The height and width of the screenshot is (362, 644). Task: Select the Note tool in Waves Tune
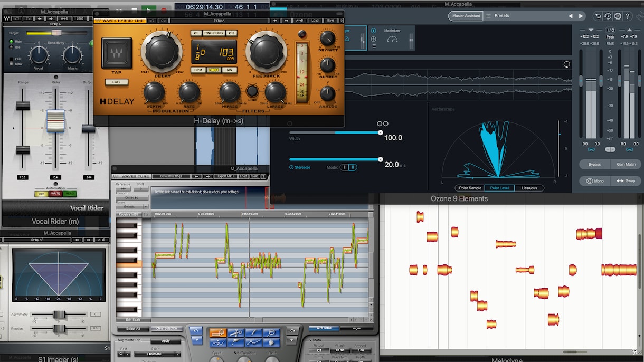point(218,332)
